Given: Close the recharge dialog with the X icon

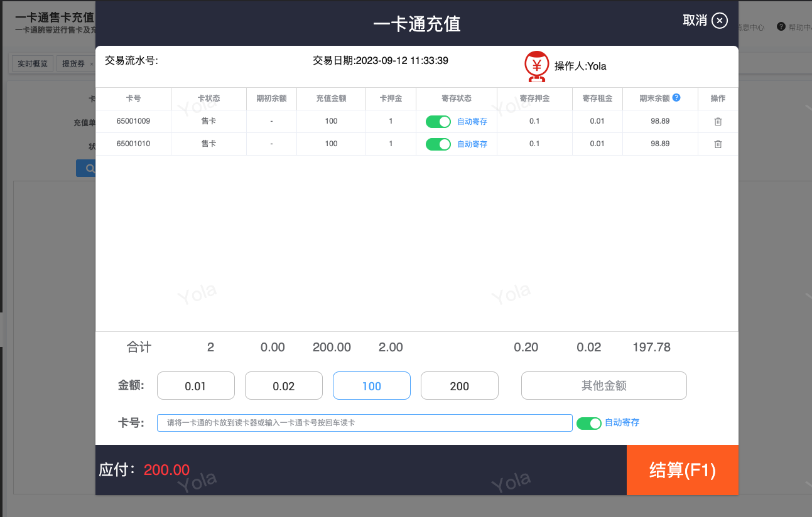Looking at the screenshot, I should pyautogui.click(x=720, y=21).
